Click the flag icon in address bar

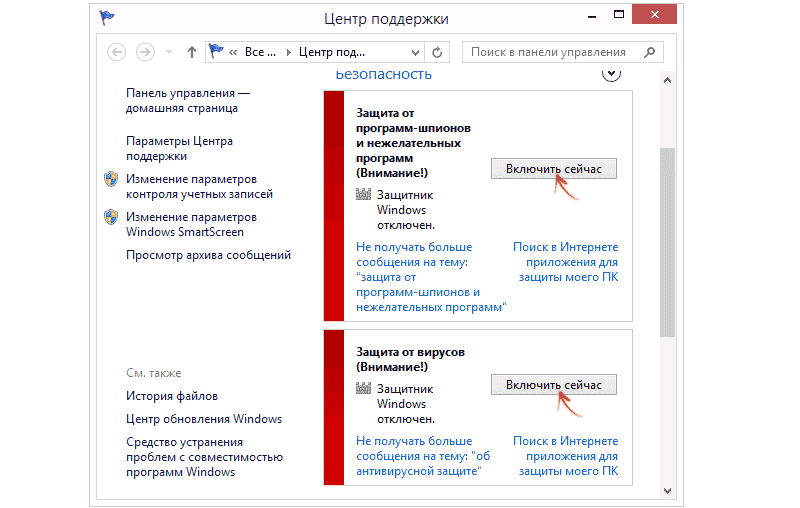(x=216, y=51)
